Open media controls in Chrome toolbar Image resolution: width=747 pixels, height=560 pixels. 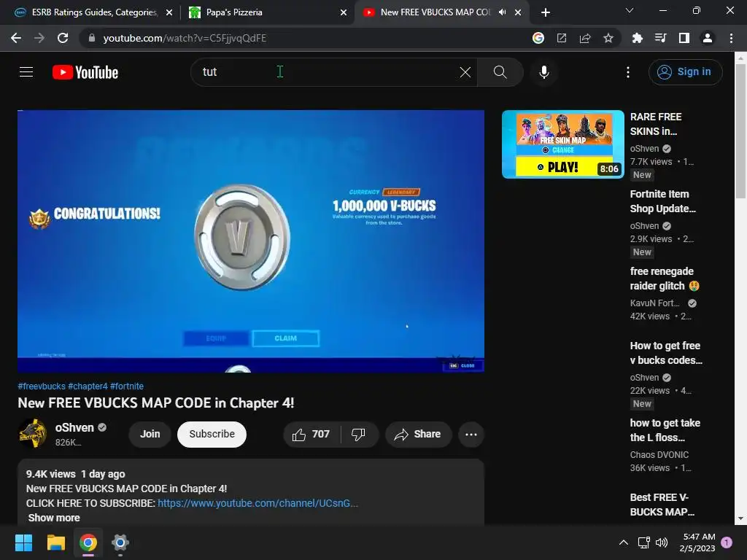click(x=660, y=38)
